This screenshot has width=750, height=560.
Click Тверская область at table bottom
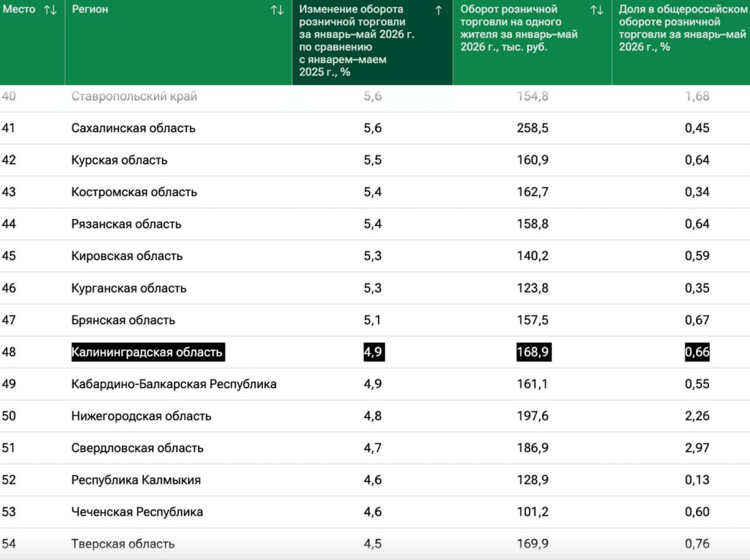[123, 544]
